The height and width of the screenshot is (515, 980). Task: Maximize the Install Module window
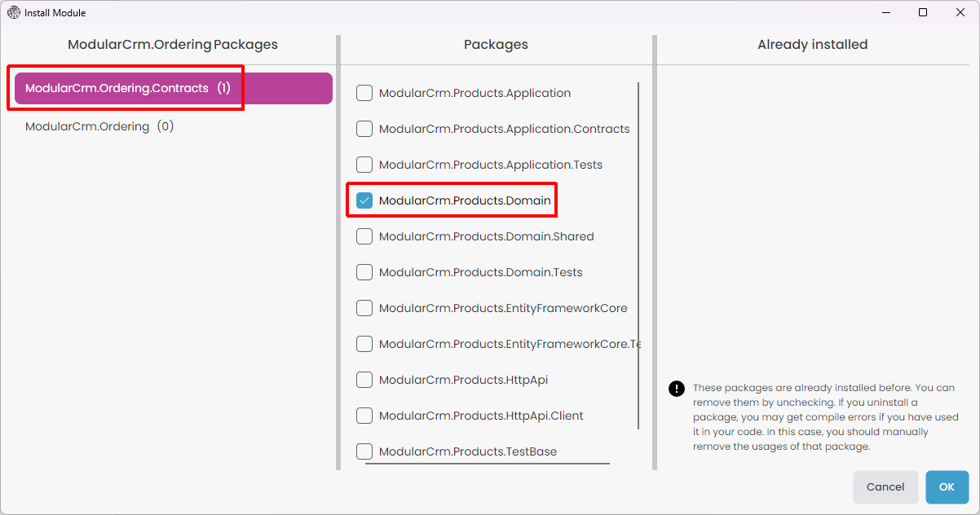click(x=922, y=12)
